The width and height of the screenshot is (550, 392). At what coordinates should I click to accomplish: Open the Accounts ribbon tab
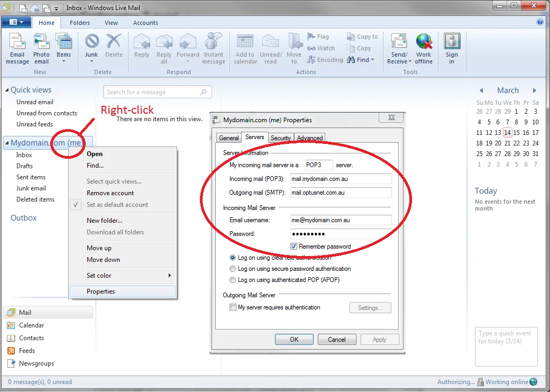(145, 22)
